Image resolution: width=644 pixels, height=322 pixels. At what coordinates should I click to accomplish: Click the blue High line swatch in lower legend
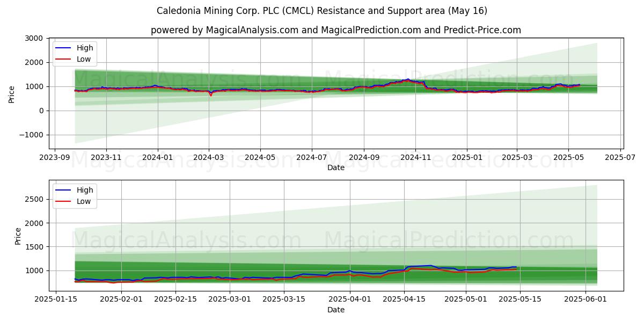pyautogui.click(x=63, y=191)
